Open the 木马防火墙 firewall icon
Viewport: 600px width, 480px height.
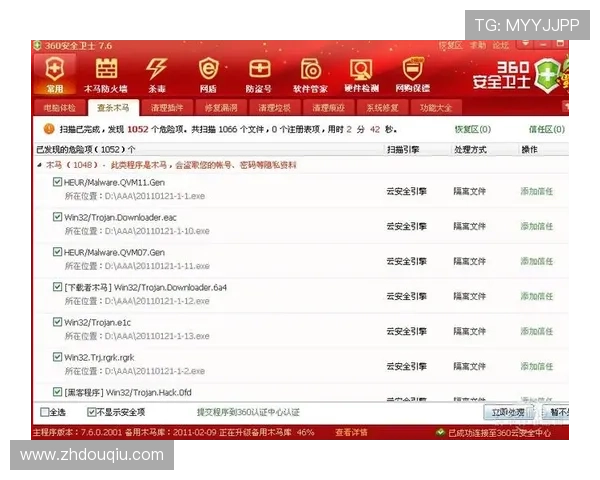tap(106, 75)
